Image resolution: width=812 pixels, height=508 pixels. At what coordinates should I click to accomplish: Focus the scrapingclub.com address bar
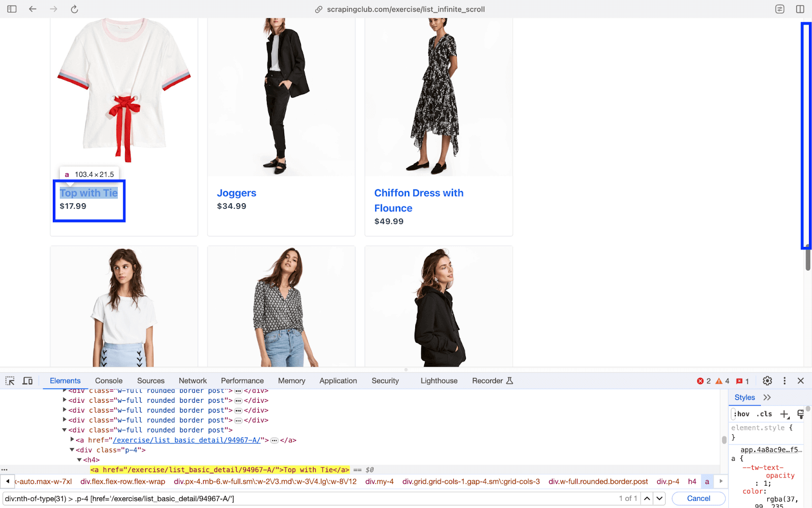tap(405, 9)
